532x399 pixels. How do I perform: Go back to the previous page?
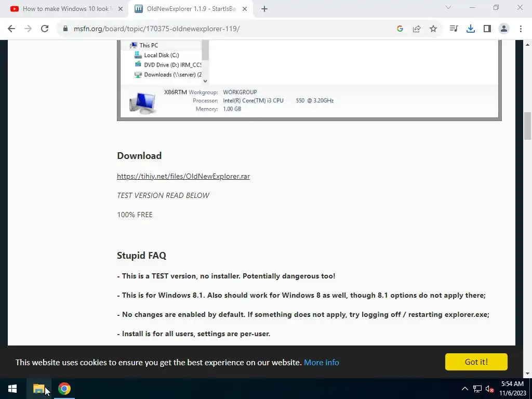(11, 29)
